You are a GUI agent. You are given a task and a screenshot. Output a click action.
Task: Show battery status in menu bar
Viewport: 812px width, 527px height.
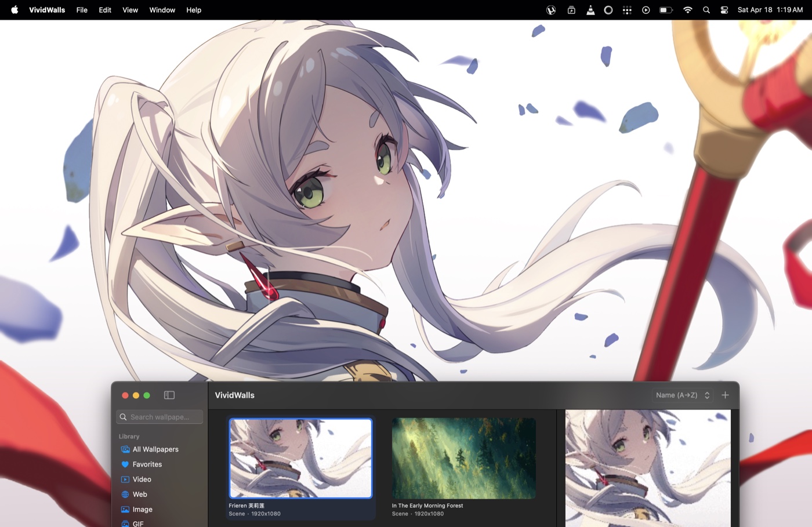[x=666, y=10]
